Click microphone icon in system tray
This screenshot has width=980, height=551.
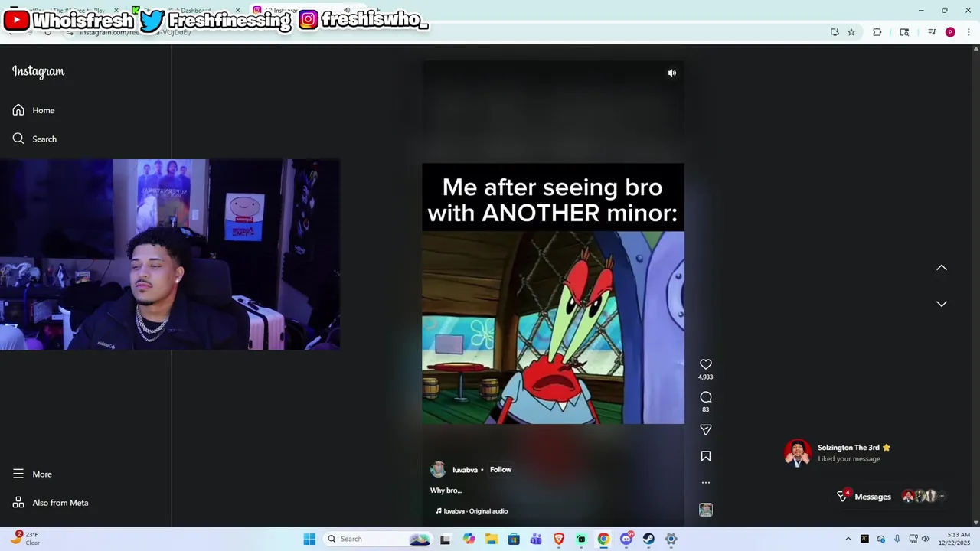[x=897, y=539]
